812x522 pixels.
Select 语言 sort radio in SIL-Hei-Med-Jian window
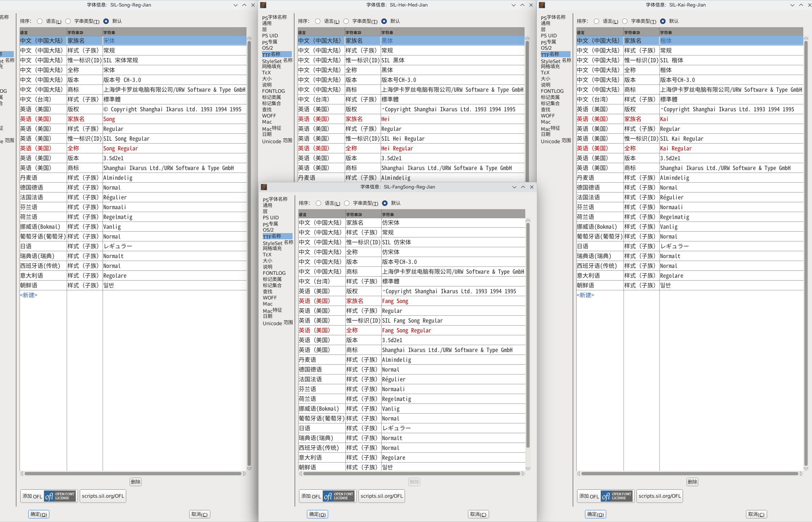[318, 21]
